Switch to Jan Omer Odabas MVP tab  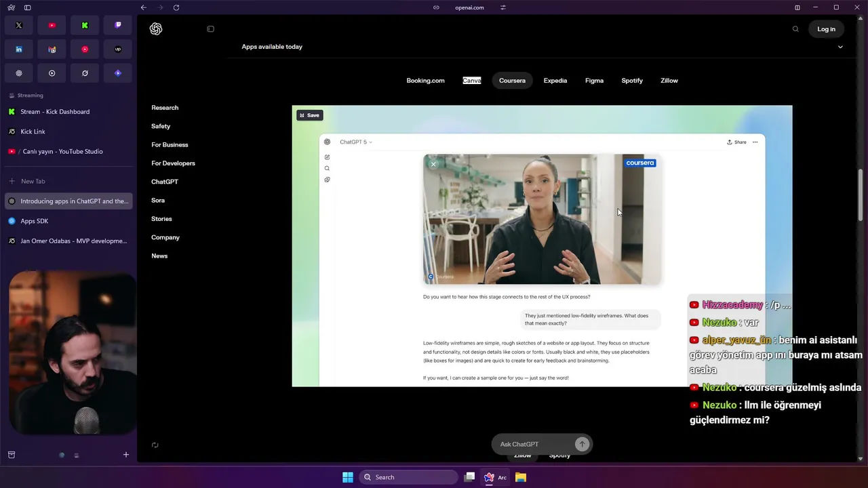click(68, 241)
